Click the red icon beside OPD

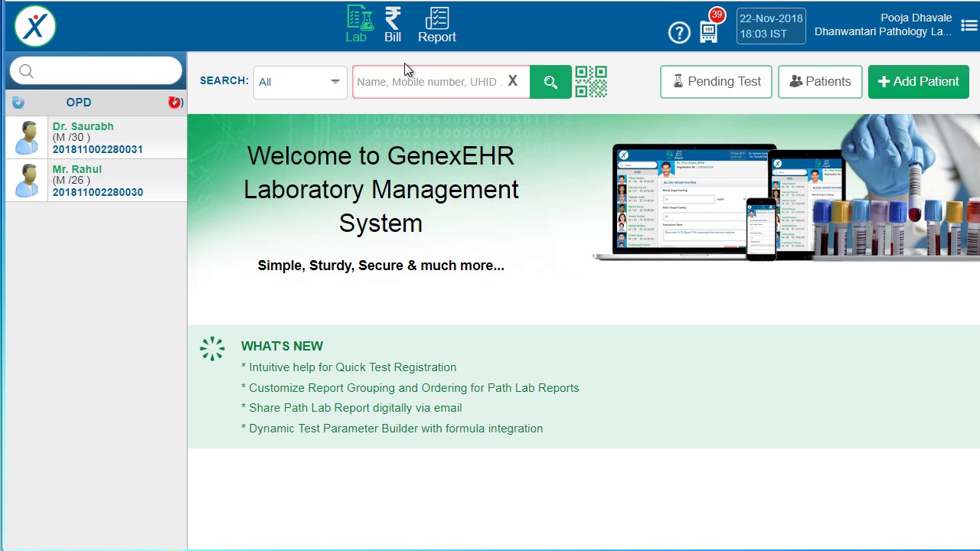(175, 103)
